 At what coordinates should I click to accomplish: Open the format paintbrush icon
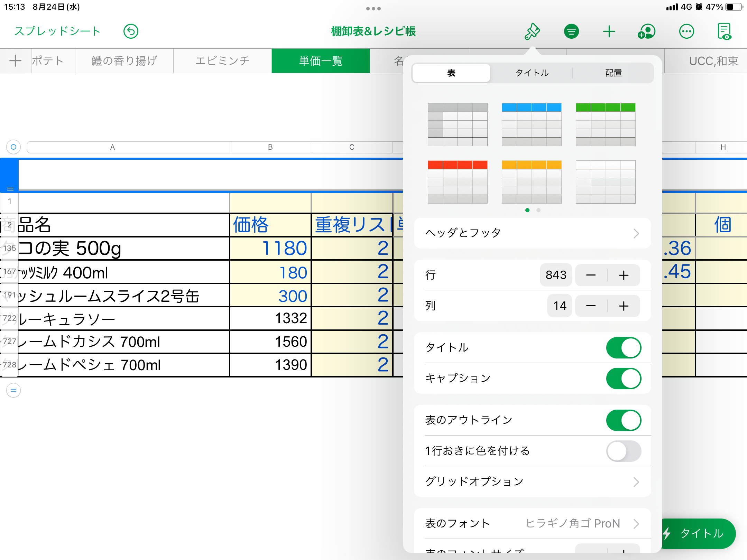pos(532,31)
